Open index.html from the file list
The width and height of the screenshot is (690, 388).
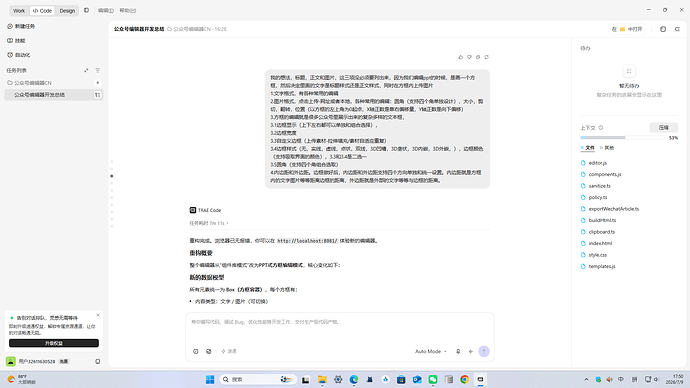pos(600,243)
